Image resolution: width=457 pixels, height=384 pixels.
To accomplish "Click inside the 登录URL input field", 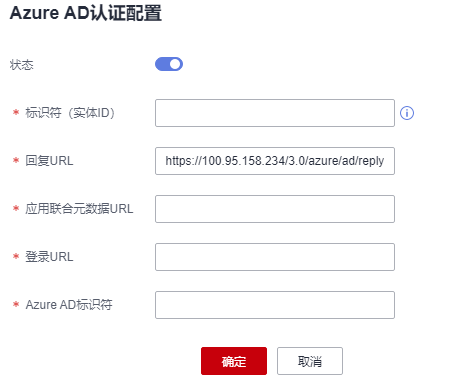I will 275,257.
